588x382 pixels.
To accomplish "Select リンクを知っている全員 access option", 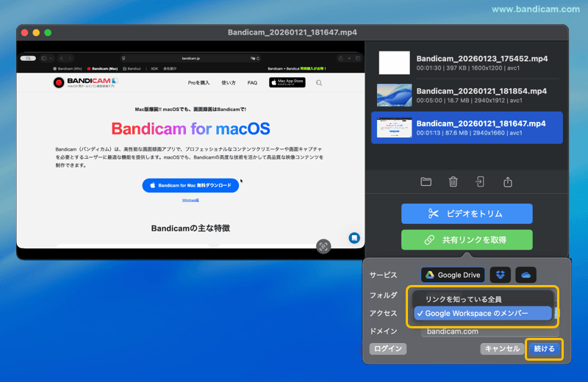I will (x=483, y=299).
